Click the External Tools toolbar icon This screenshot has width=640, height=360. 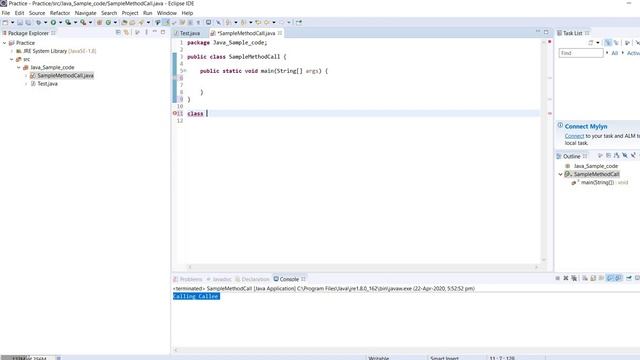83,22
